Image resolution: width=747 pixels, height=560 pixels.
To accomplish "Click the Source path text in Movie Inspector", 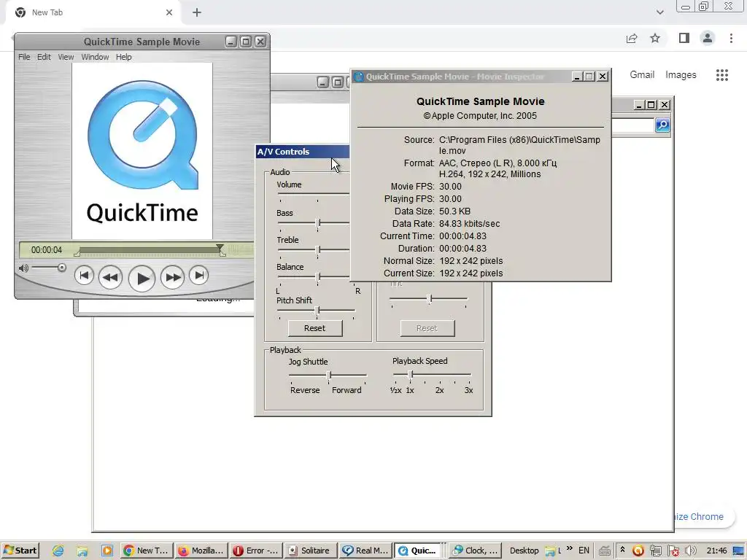I will pyautogui.click(x=519, y=145).
